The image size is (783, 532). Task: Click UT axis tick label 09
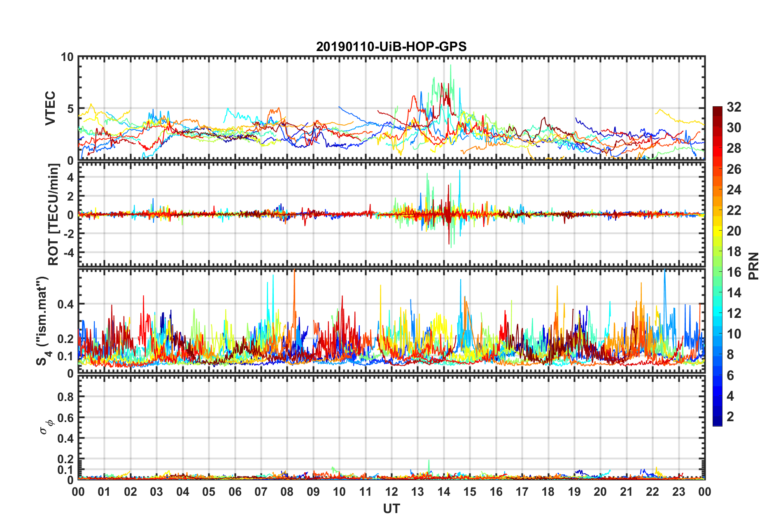click(313, 492)
